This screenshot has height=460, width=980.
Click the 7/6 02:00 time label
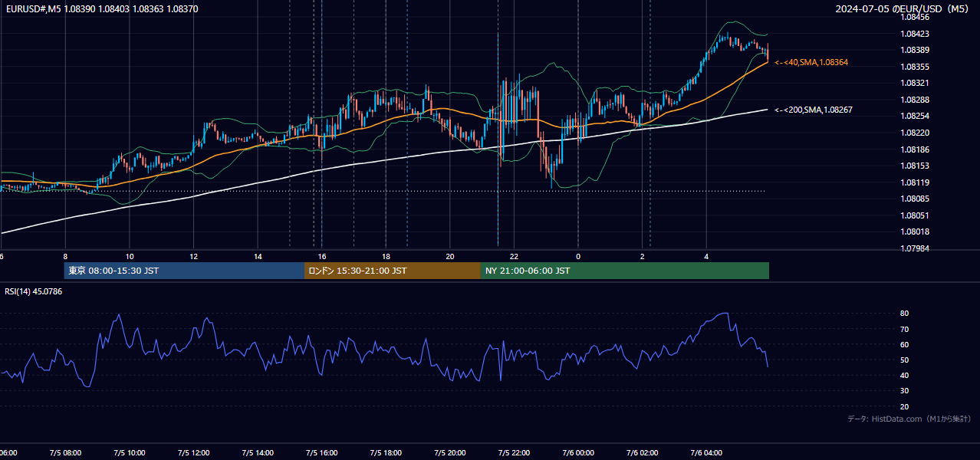[643, 453]
